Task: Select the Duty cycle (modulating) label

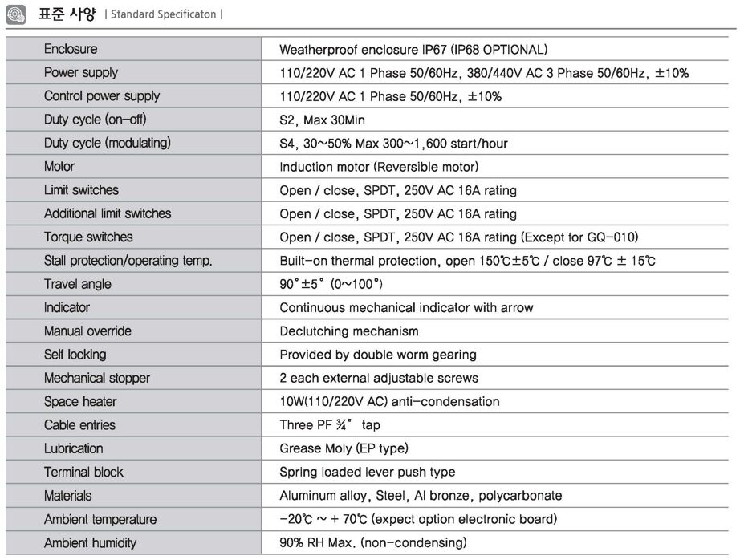Action: click(108, 144)
